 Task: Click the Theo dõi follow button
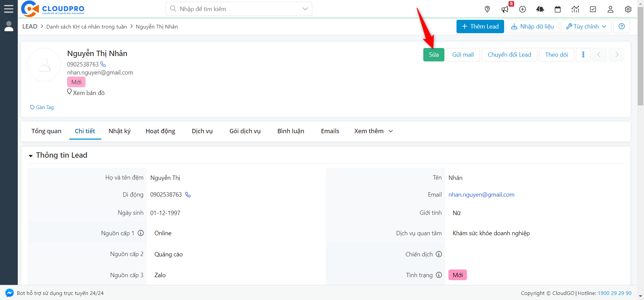[x=556, y=55]
